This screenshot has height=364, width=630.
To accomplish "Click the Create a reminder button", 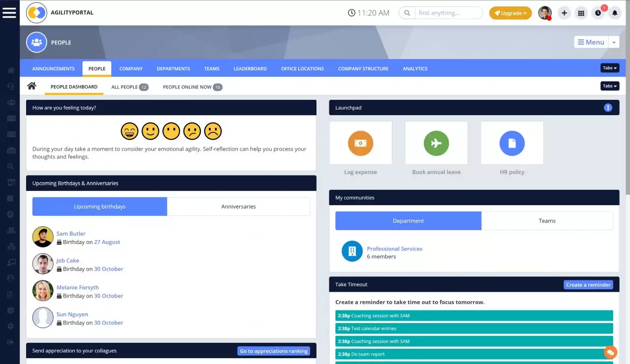I will (588, 285).
